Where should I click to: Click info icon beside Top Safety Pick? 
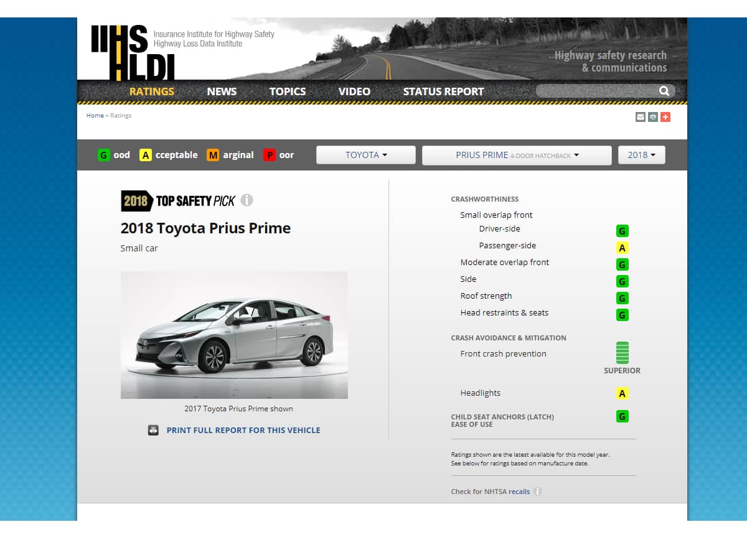[x=247, y=200]
